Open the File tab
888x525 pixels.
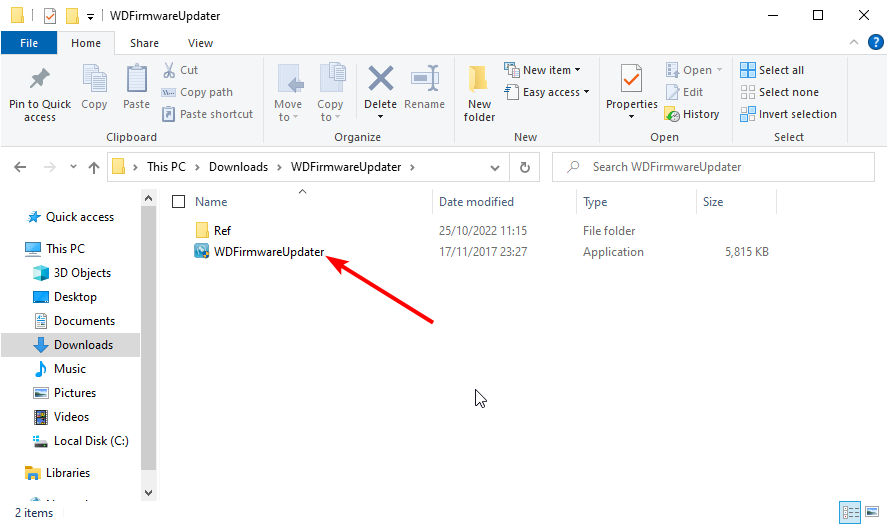pos(29,43)
